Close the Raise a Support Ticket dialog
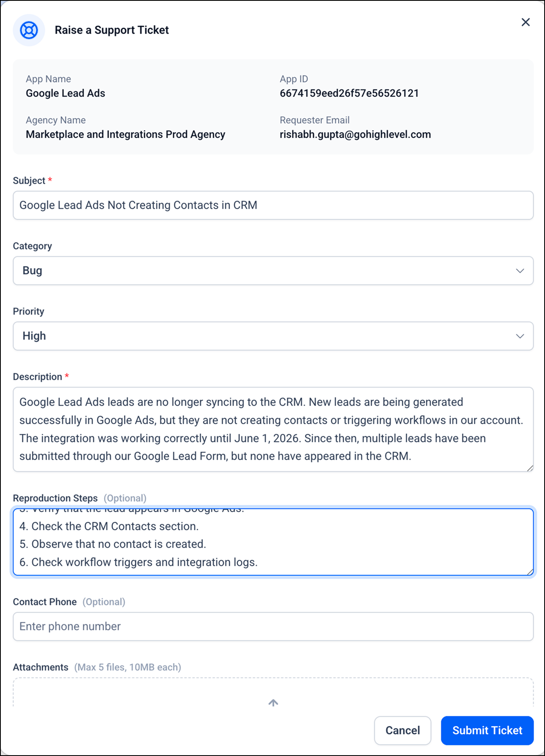The height and width of the screenshot is (756, 545). (x=526, y=22)
